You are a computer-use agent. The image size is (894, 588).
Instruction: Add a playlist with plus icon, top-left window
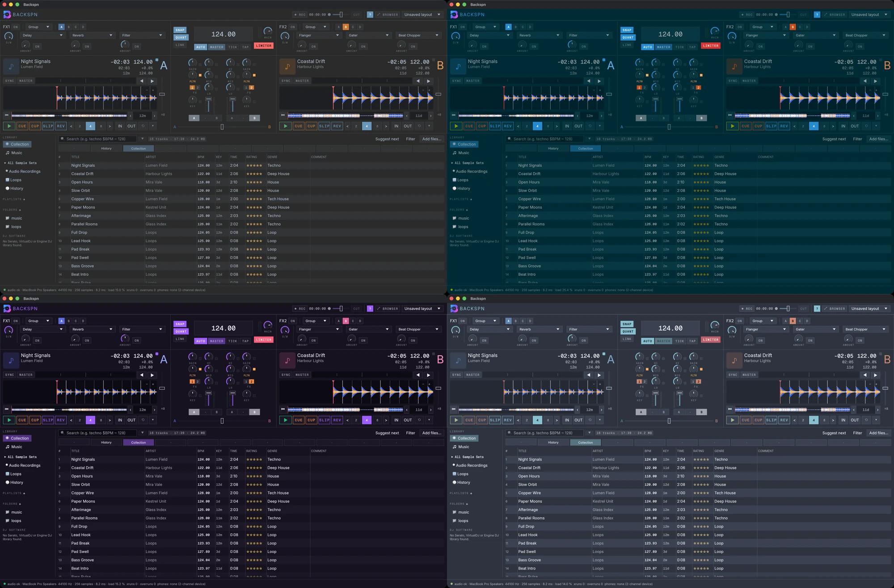pos(24,199)
